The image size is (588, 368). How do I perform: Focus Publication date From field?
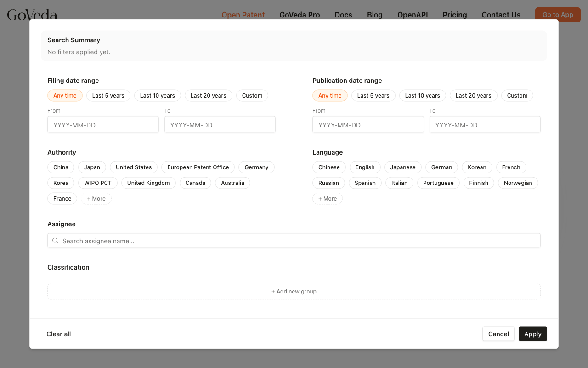368,125
